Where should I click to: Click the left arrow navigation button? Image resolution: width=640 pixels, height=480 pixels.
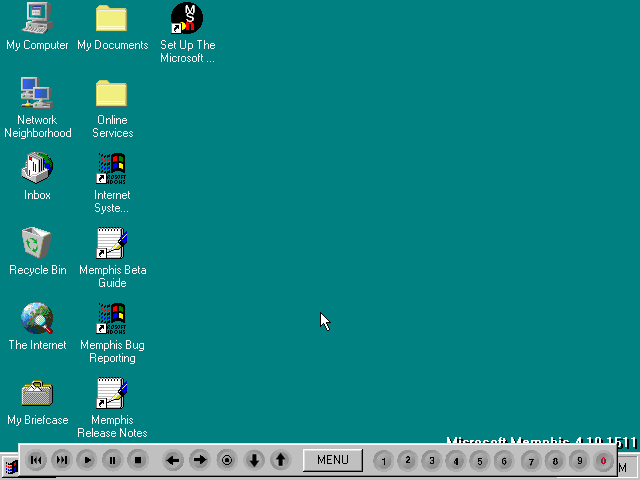coord(173,460)
